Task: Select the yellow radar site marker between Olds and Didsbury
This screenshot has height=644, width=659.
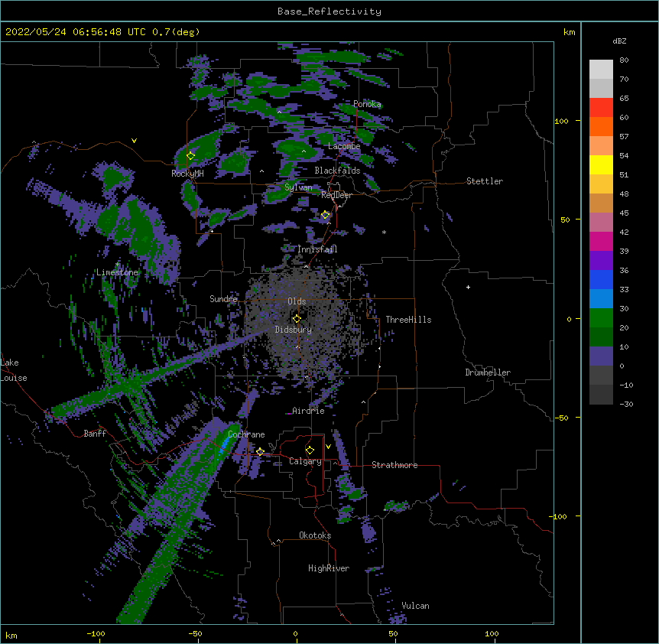Action: pyautogui.click(x=297, y=319)
